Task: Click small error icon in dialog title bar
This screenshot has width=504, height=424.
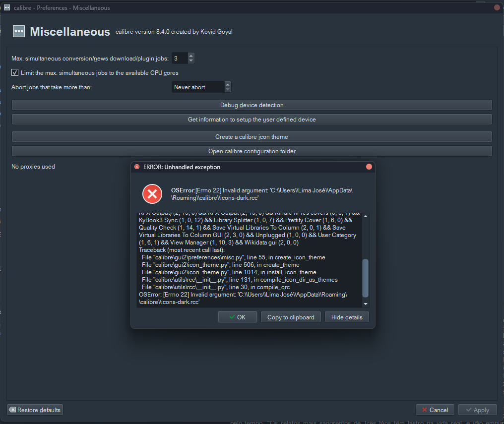Action: pos(137,167)
